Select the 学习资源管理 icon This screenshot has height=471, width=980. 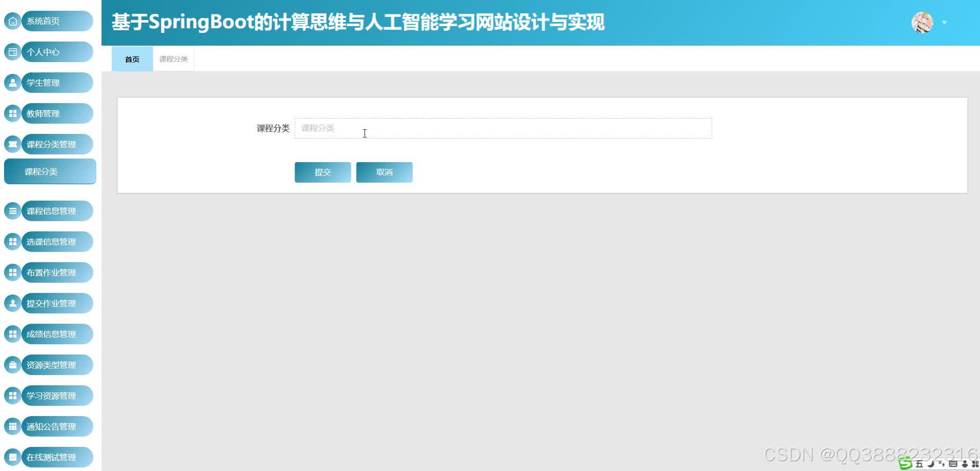(13, 396)
